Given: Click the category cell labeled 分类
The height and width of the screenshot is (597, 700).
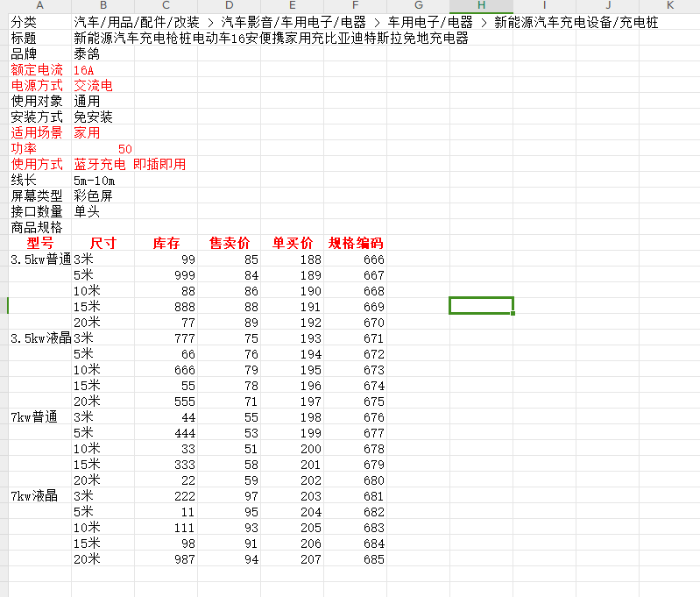Looking at the screenshot, I should [39, 22].
